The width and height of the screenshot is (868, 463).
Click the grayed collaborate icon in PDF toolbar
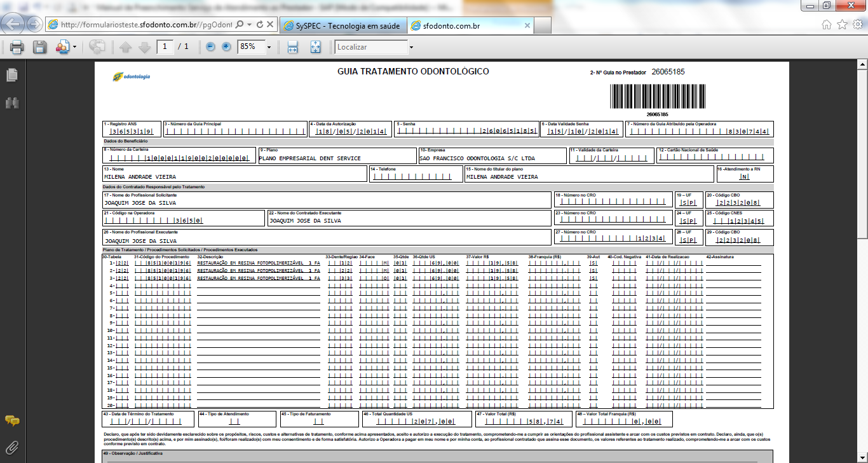pyautogui.click(x=97, y=46)
